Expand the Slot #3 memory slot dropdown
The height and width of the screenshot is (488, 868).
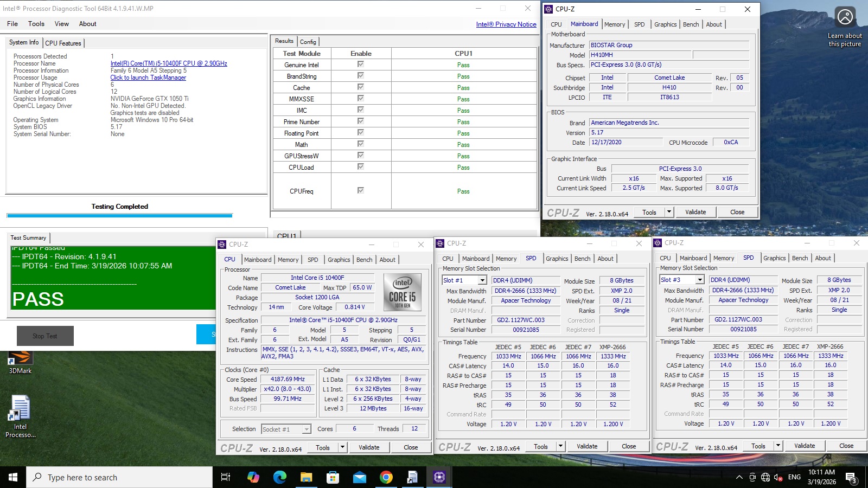coord(699,280)
